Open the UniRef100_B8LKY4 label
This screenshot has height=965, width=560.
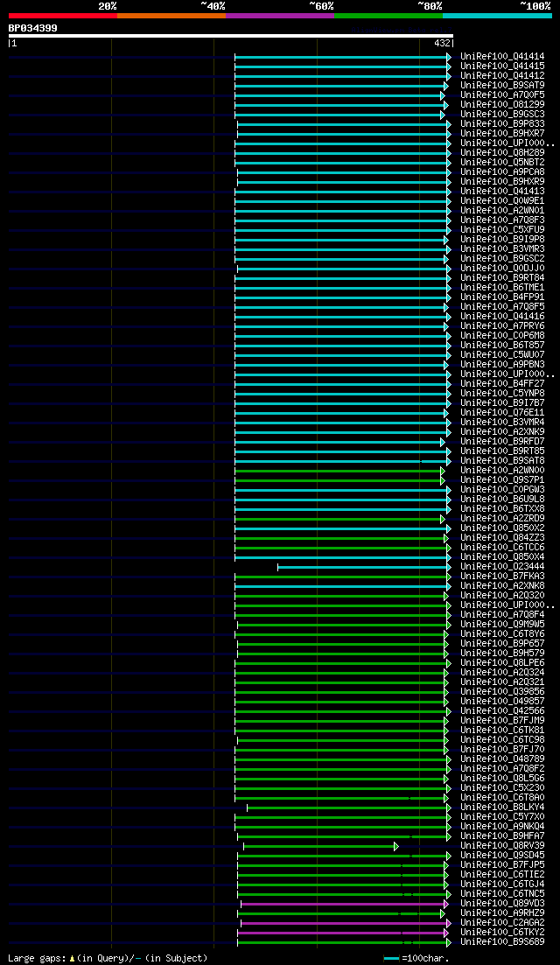click(x=502, y=807)
